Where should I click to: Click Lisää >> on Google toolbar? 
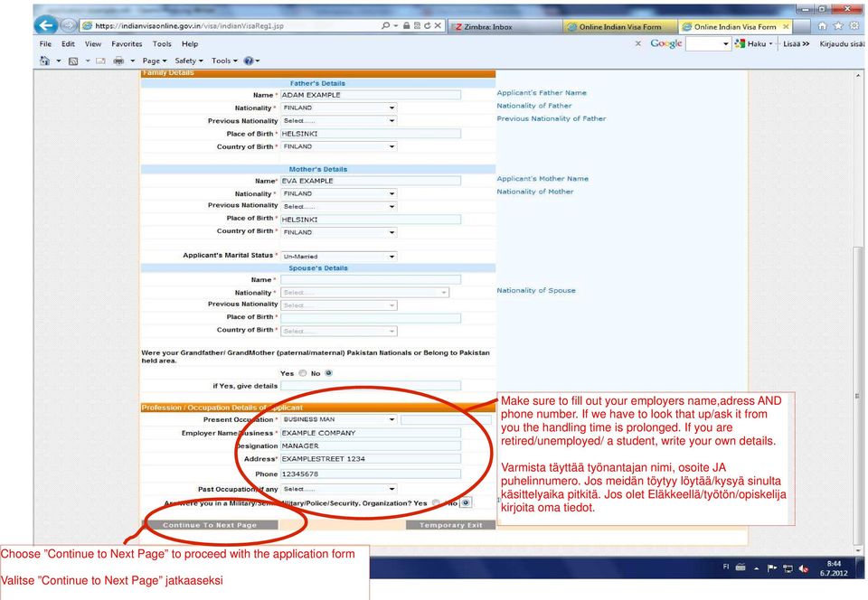tap(796, 43)
